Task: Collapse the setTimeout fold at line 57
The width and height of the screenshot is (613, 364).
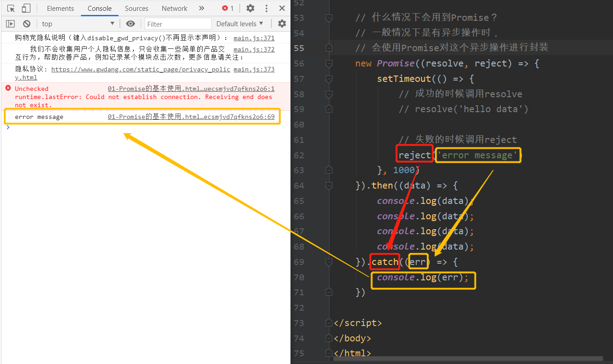Action: coord(329,79)
